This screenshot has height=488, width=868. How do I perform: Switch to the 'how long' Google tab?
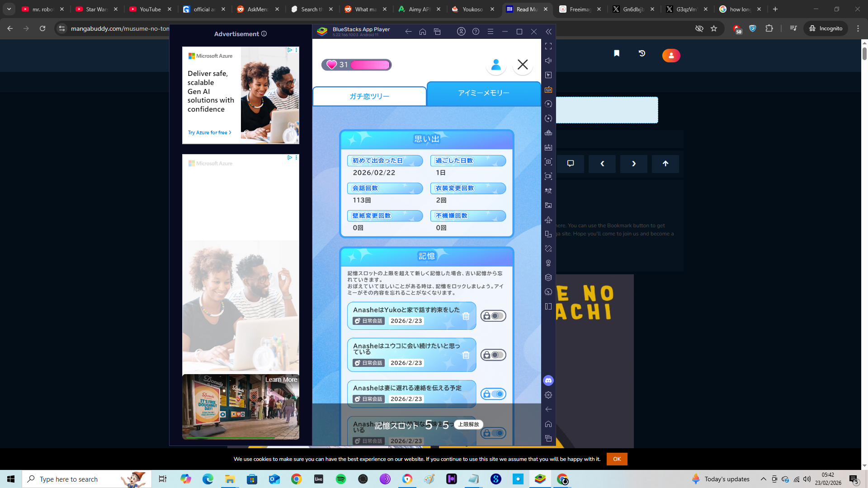click(x=741, y=9)
